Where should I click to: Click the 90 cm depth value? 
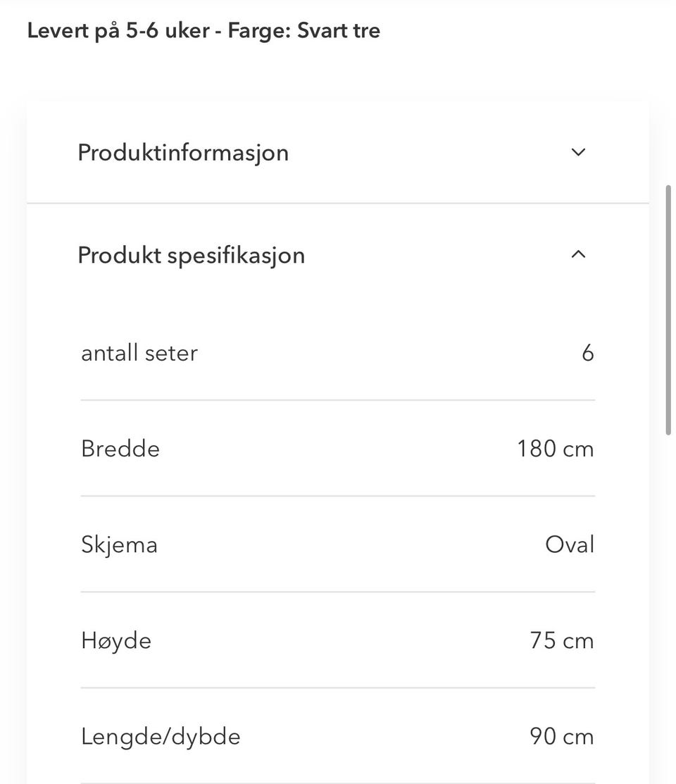(x=561, y=736)
